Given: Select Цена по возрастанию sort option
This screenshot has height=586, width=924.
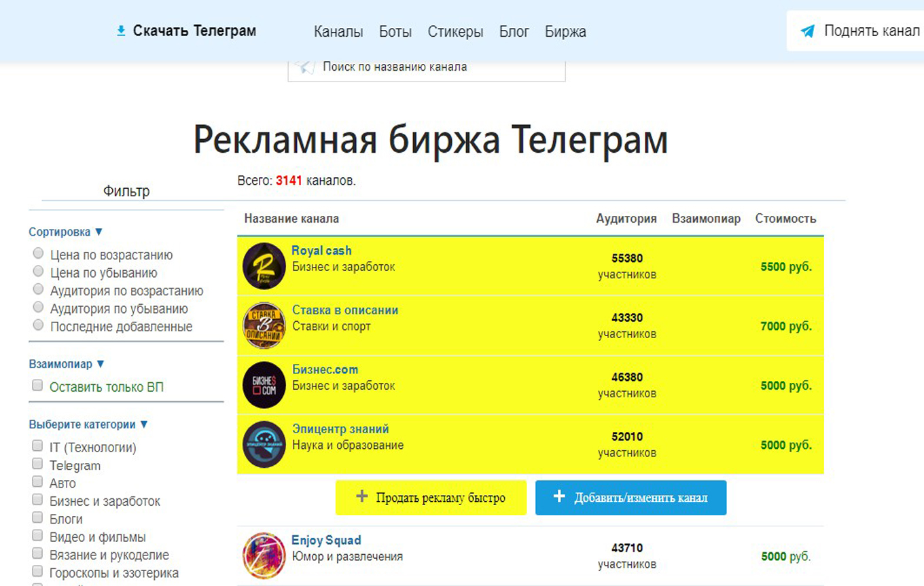Looking at the screenshot, I should [x=38, y=254].
